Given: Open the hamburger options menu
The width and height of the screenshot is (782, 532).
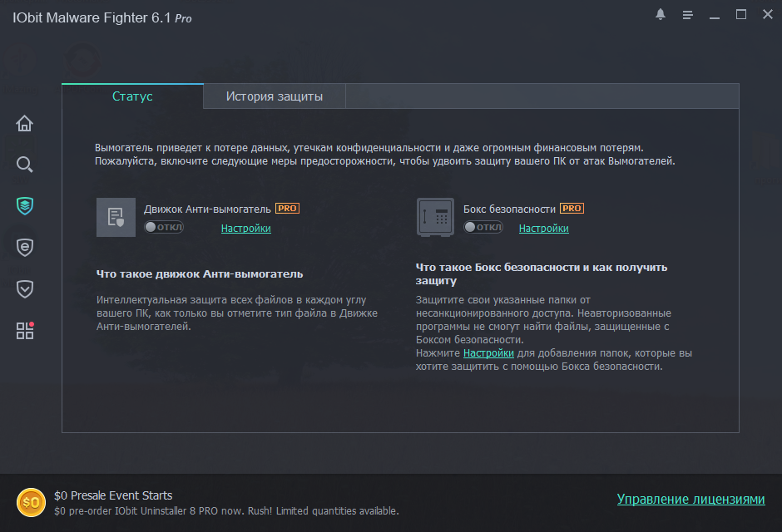Looking at the screenshot, I should (x=687, y=15).
